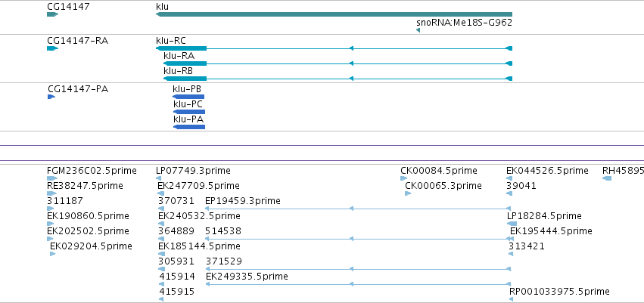Select the klu-RB transcript exon block
This screenshot has width=644, height=303.
[185, 79]
